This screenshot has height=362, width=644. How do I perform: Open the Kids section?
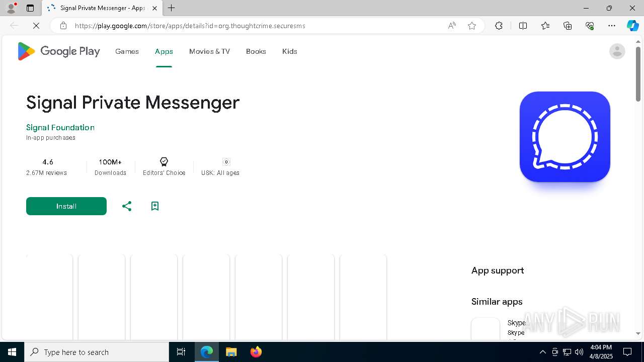click(x=290, y=51)
